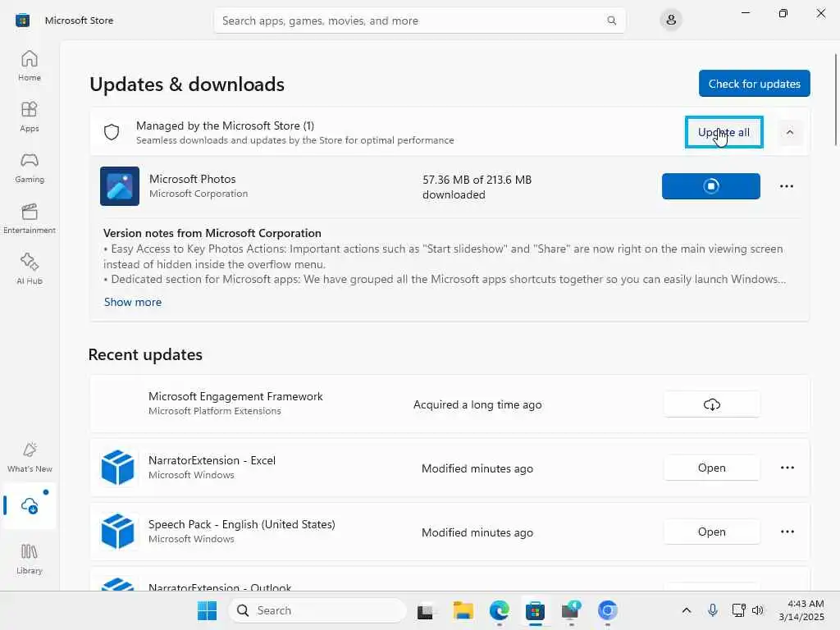840x630 pixels.
Task: Open AI Hub from the sidebar
Action: pyautogui.click(x=30, y=269)
